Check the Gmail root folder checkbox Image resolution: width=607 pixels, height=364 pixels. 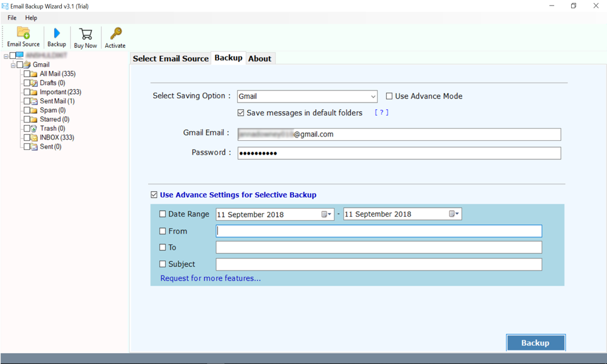coord(19,64)
